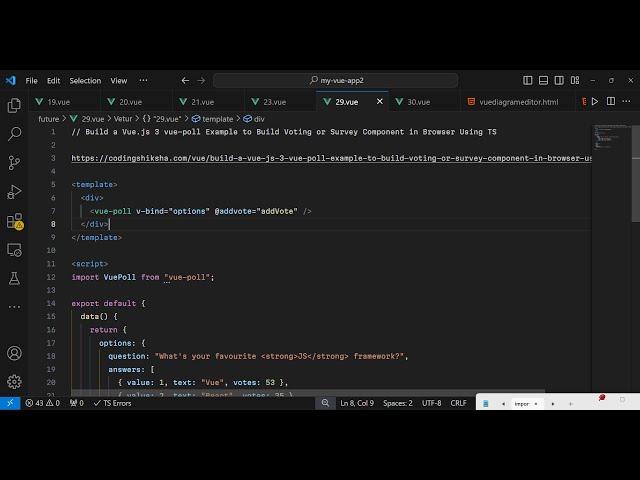Open the Explorer panel in activity bar

coord(14,105)
